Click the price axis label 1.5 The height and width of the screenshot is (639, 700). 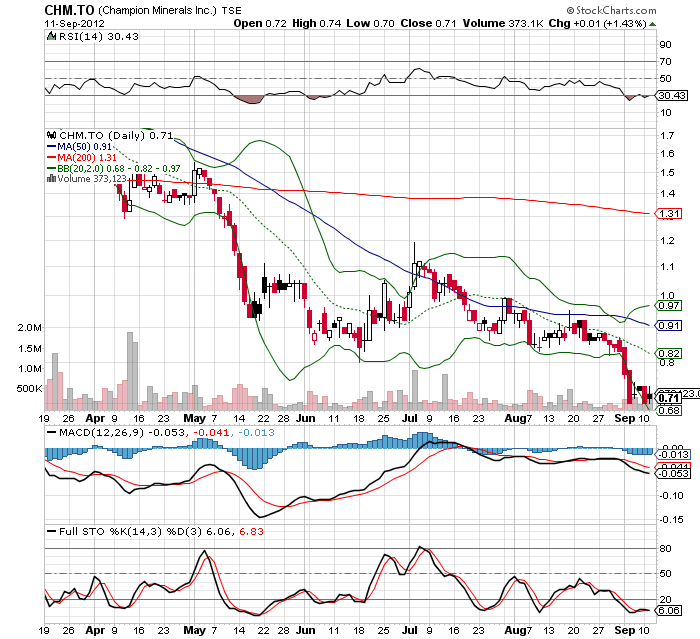pyautogui.click(x=667, y=173)
